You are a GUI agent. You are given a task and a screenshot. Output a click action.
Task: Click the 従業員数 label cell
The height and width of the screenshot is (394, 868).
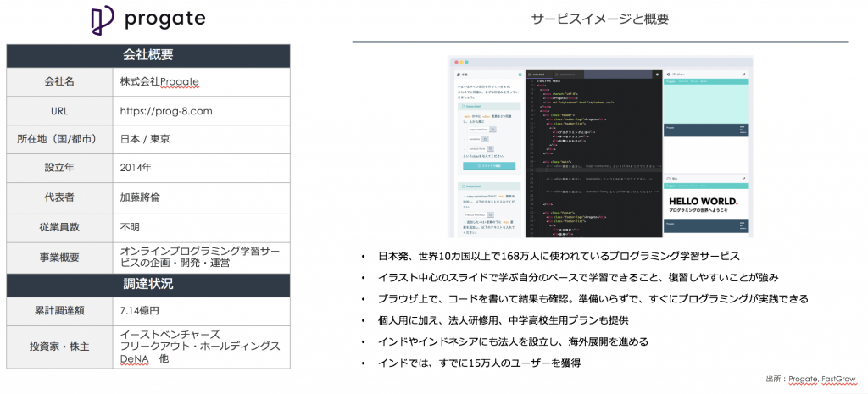click(59, 228)
